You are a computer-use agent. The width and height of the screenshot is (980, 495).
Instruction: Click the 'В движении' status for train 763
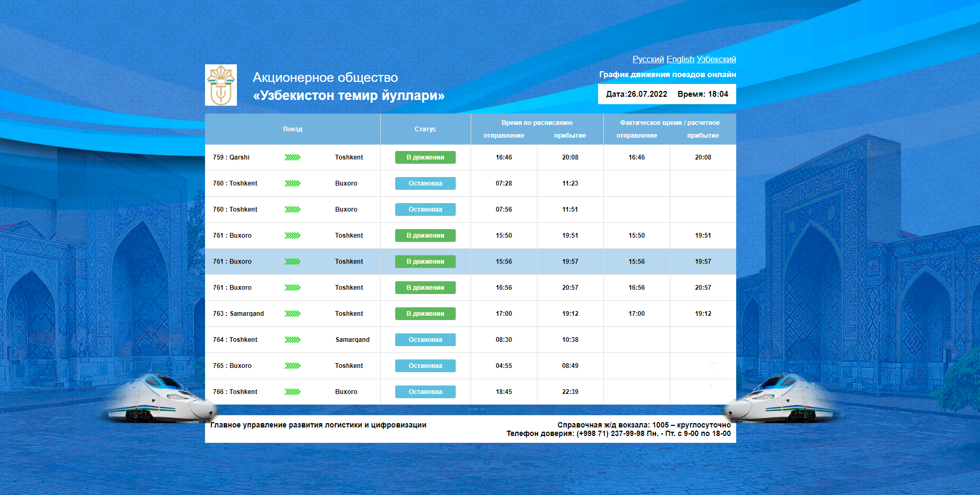[425, 314]
